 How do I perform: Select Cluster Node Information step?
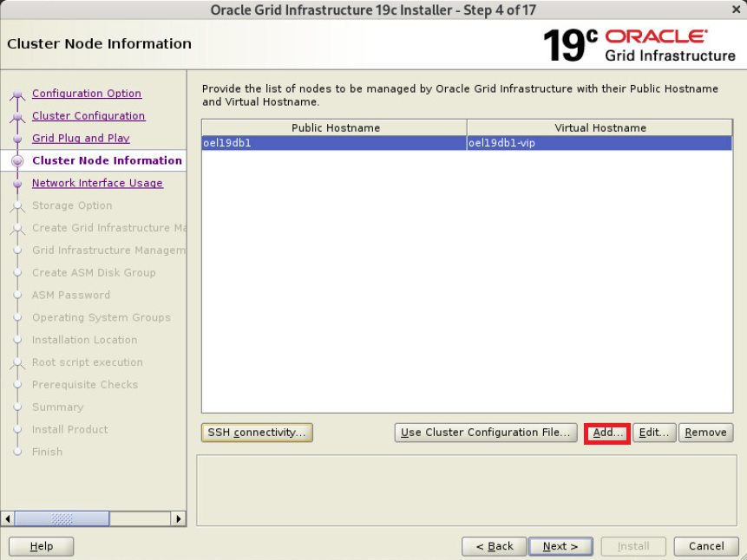point(108,160)
